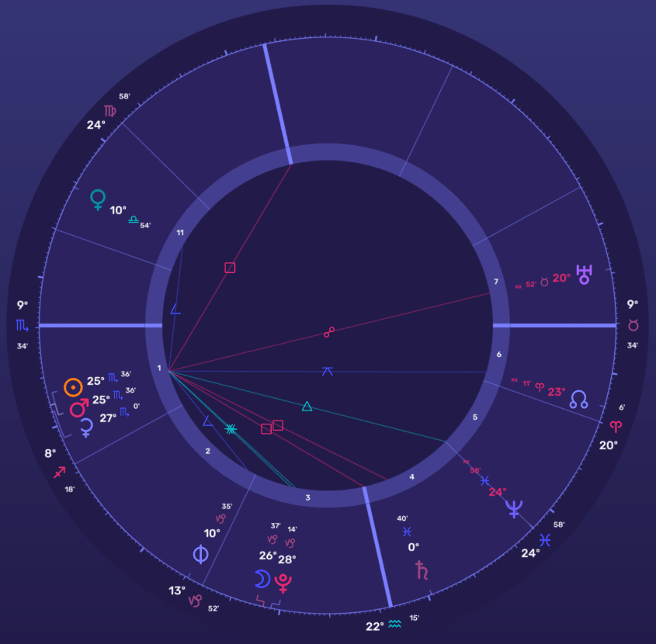Select the Neptune trident glyph
Viewport: 656px width, 644px height.
[514, 508]
